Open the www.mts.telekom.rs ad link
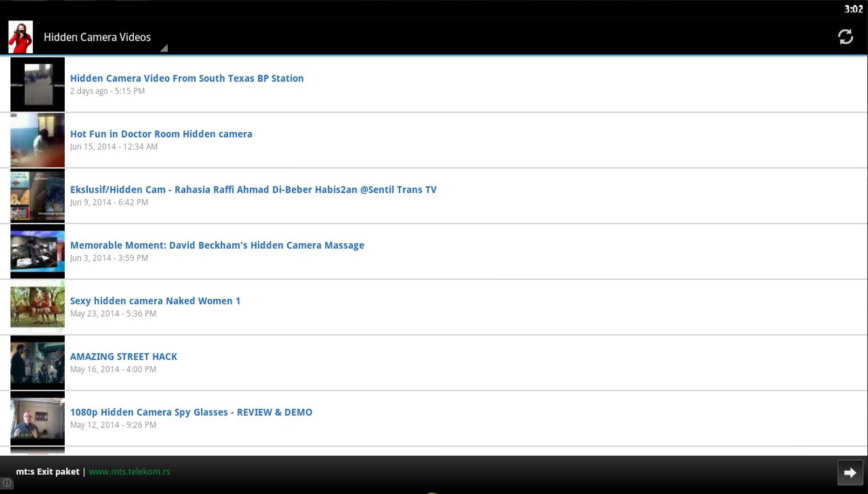 (130, 471)
